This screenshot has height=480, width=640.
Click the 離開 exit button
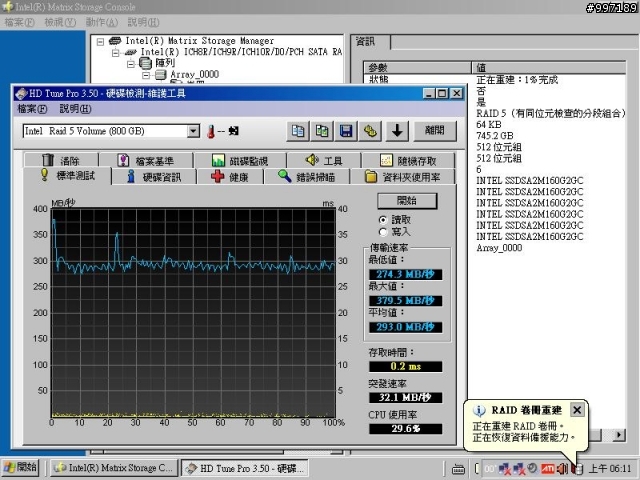coord(435,131)
